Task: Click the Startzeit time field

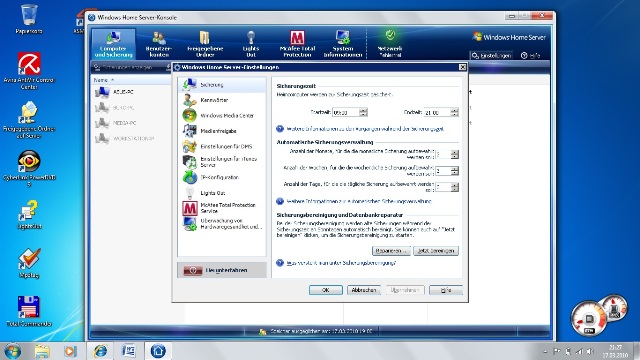Action: click(346, 112)
